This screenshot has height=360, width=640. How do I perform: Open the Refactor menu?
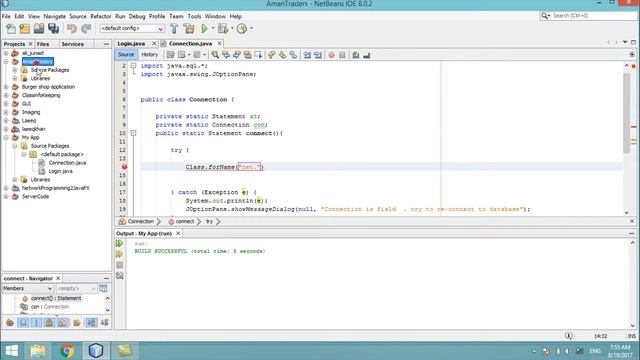[101, 16]
